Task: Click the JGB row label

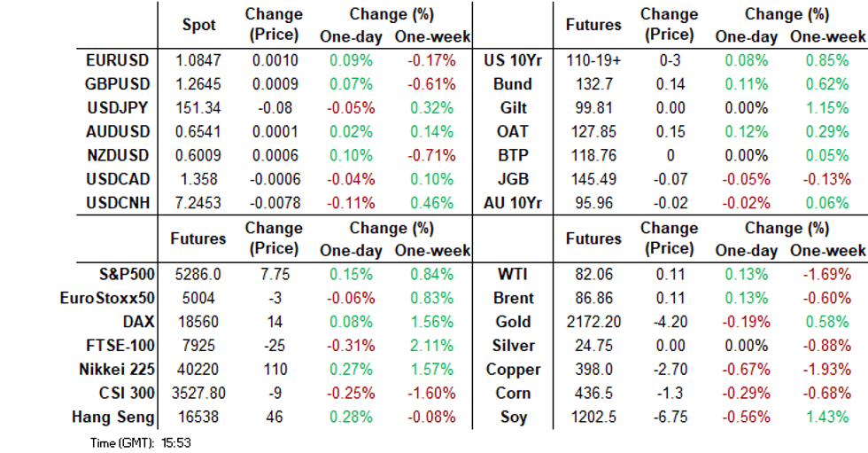Action: coord(514,179)
